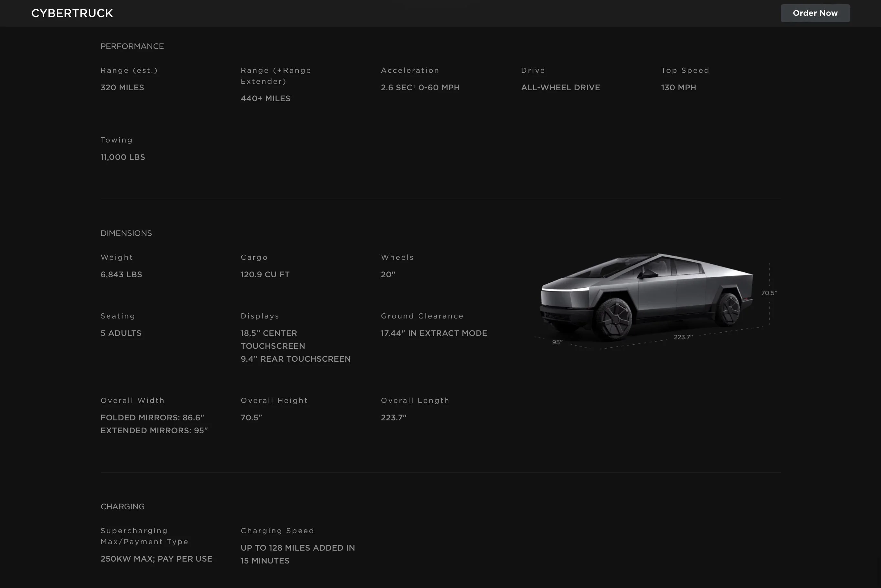
Task: Click the '130 MPH' top speed value
Action: click(678, 87)
